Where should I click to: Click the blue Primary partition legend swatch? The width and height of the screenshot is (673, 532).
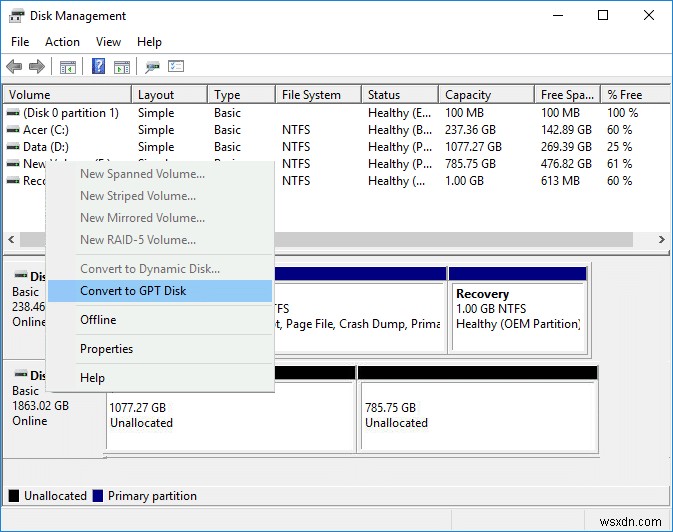pyautogui.click(x=98, y=496)
